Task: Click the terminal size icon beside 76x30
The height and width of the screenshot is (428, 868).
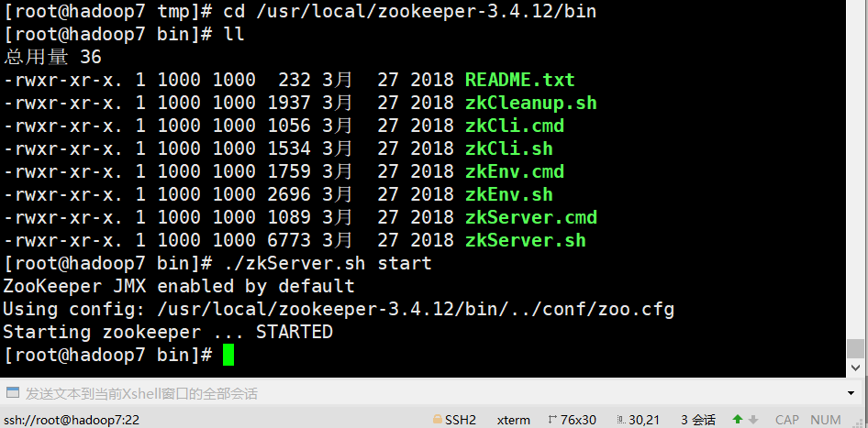Action: (552, 420)
